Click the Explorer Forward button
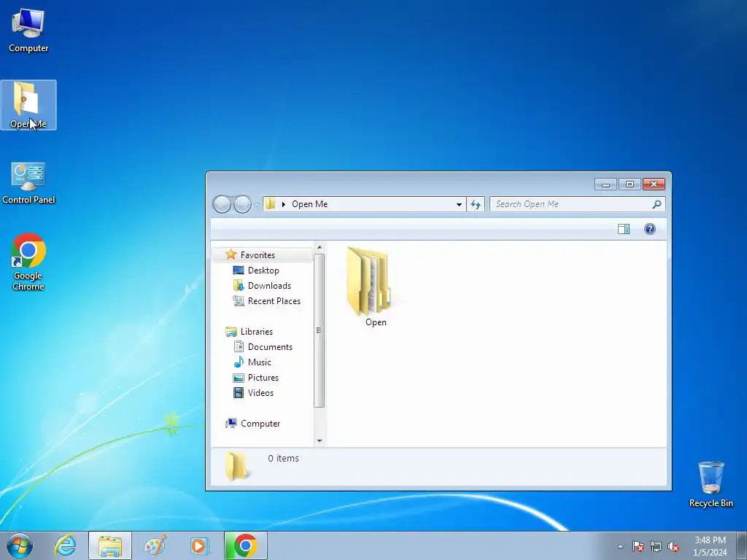 tap(242, 204)
